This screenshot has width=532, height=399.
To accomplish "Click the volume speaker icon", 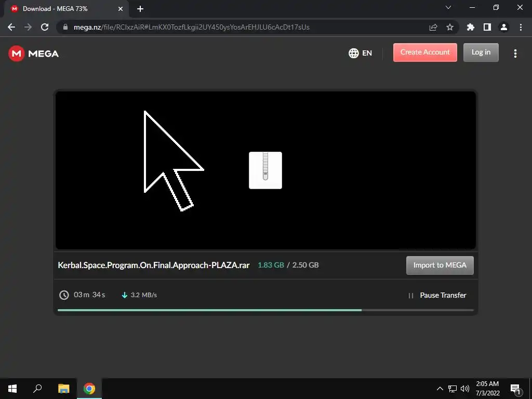I will [x=465, y=389].
